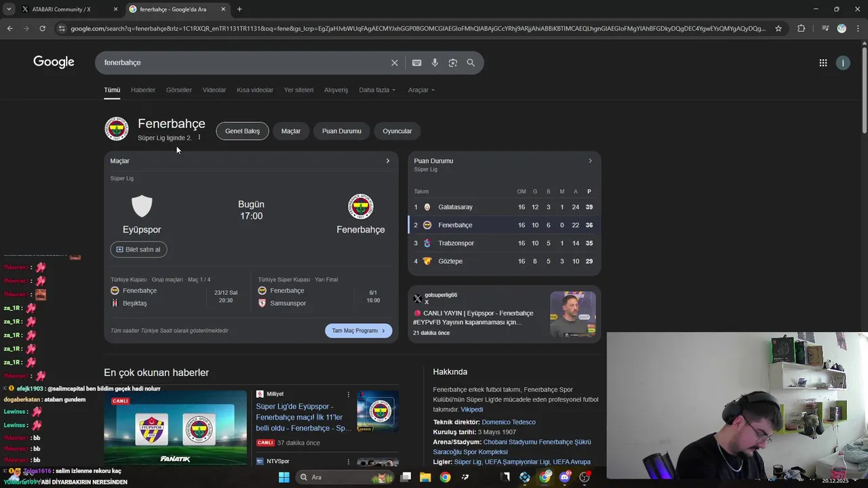
Task: Open the three-dot menu beside Süper Lig liginde 2.
Action: pyautogui.click(x=199, y=138)
